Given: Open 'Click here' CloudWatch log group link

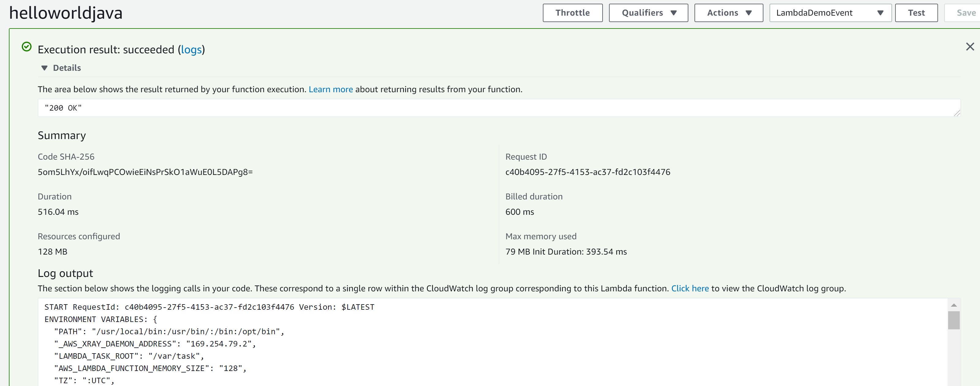Looking at the screenshot, I should [x=690, y=289].
